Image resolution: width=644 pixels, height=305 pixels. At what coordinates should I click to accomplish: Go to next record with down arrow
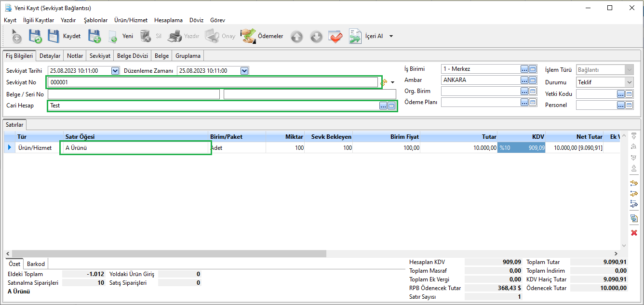point(316,37)
